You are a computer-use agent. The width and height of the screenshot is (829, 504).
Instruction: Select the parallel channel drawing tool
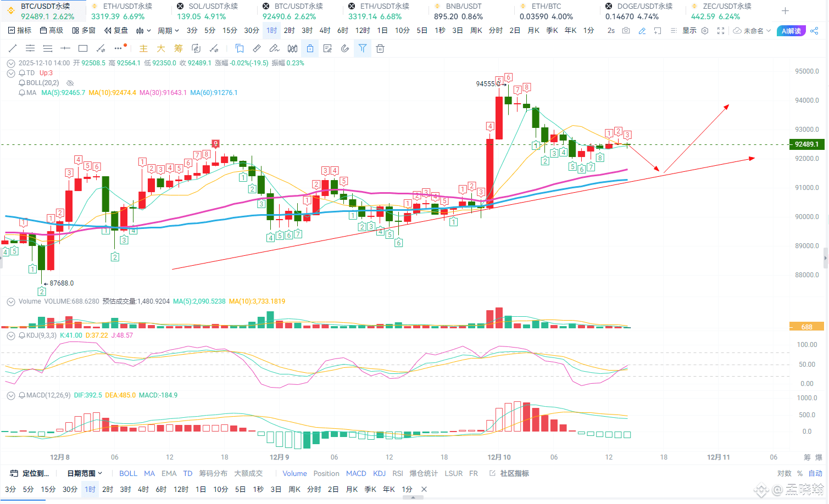30,48
